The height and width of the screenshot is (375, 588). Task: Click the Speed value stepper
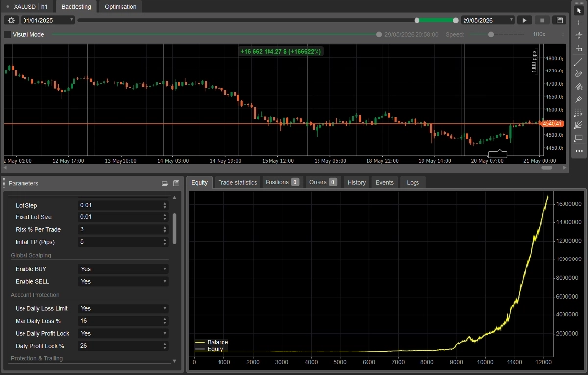point(563,35)
